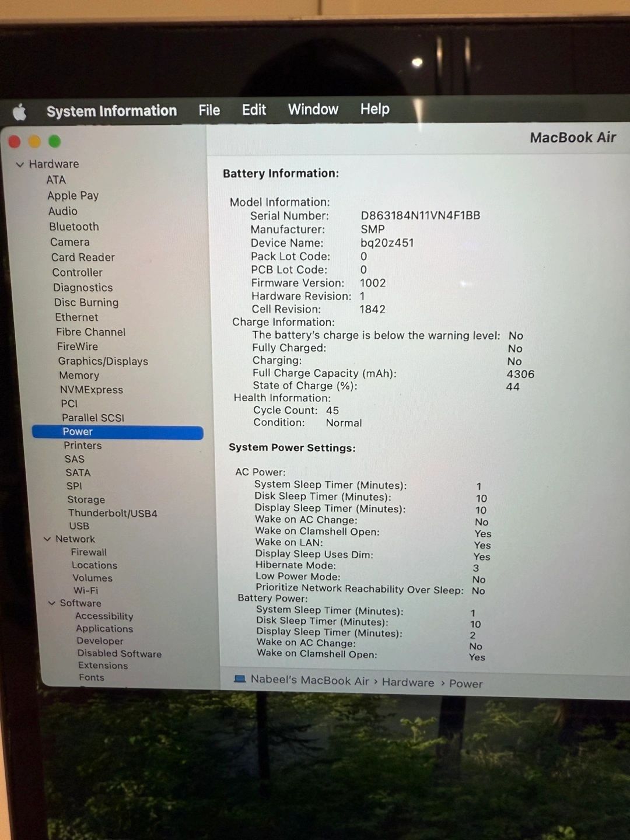Select Firewall in the sidebar
Screen dimensions: 630x840
click(x=89, y=552)
